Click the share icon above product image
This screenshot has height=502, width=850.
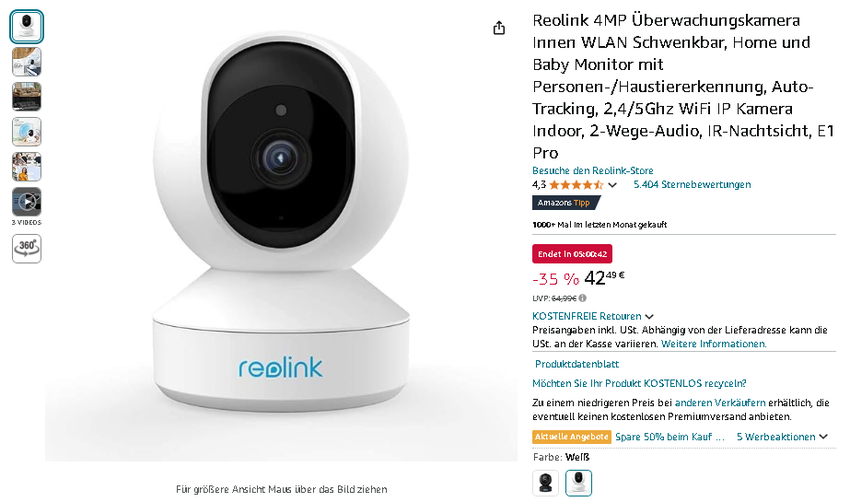[499, 28]
